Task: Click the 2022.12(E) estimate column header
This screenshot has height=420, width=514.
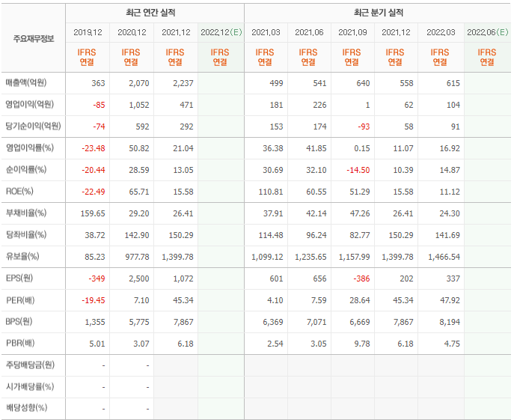Action: [221, 32]
